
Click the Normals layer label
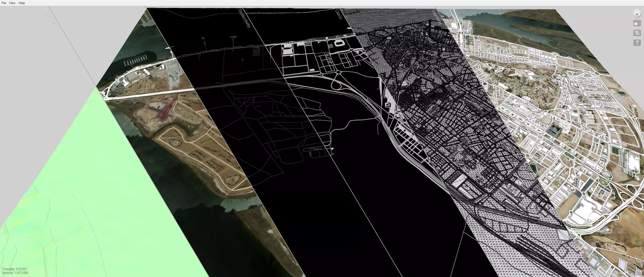[50, 17]
